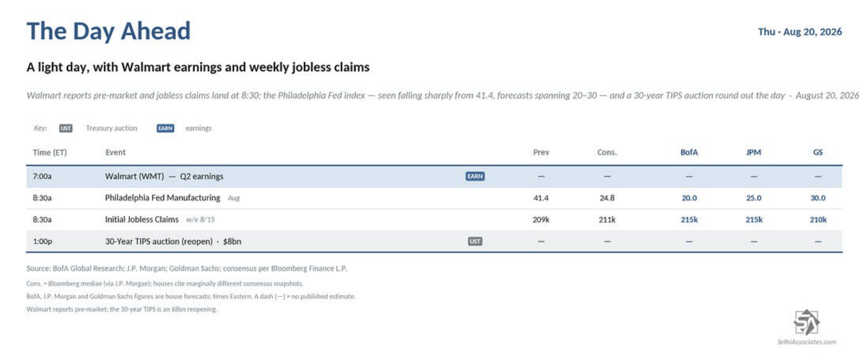Select the previous claims value 209k
Viewport: 868px width, 358px height.
pyautogui.click(x=541, y=220)
